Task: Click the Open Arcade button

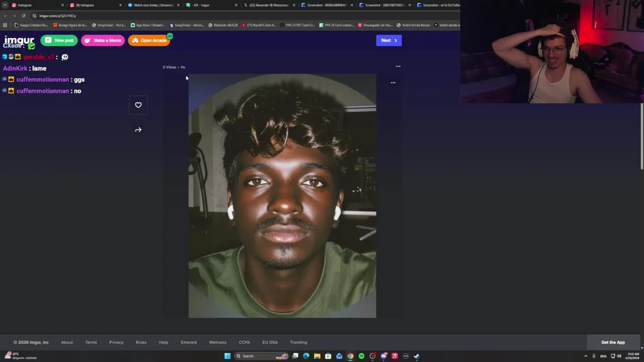Action: pos(149,40)
